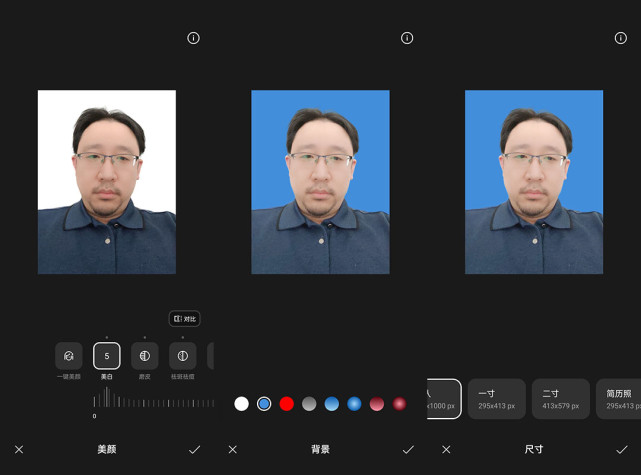Tap the white-background portrait preview
The width and height of the screenshot is (641, 475).
pos(107,182)
